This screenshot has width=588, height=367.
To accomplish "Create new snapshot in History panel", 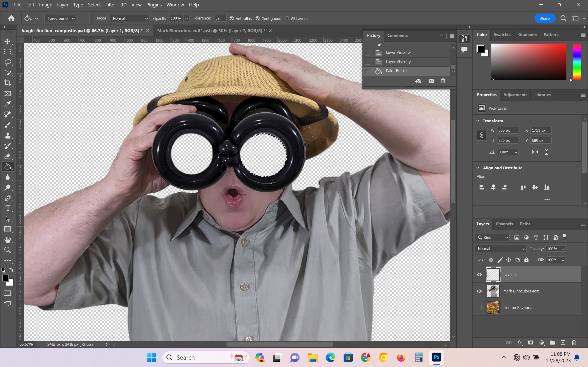I will (431, 81).
